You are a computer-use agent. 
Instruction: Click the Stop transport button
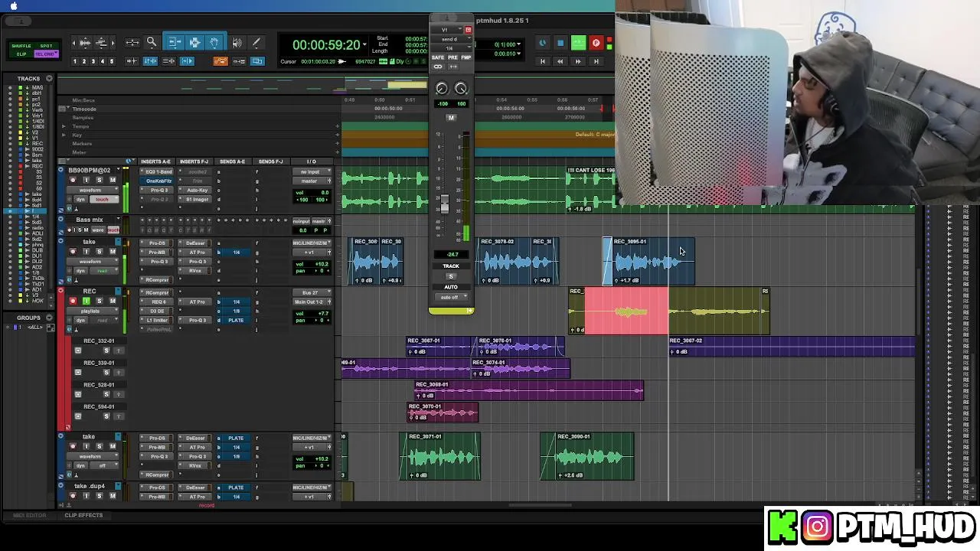click(560, 44)
